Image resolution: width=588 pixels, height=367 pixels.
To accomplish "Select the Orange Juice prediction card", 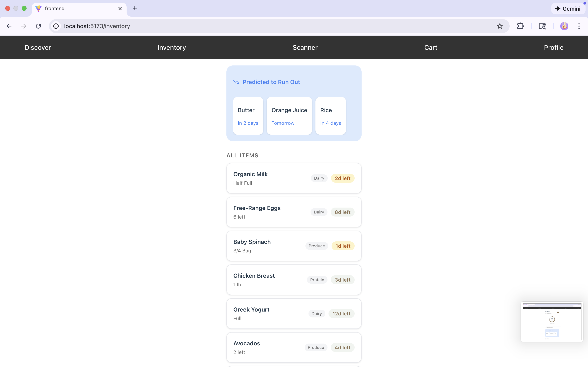I will pyautogui.click(x=289, y=116).
